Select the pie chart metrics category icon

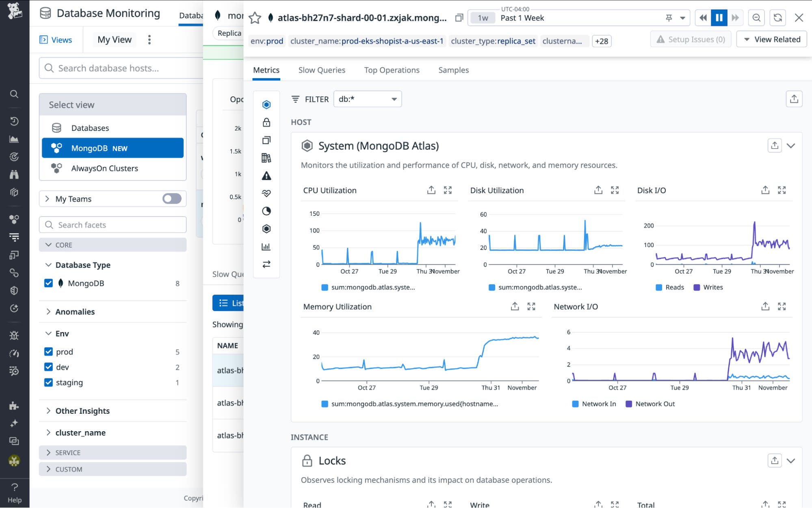(266, 211)
